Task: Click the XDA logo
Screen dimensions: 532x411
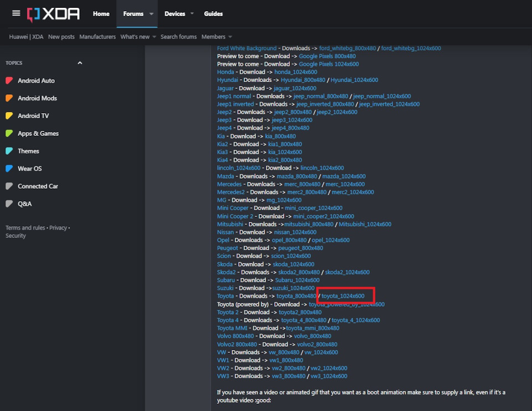Action: tap(53, 14)
